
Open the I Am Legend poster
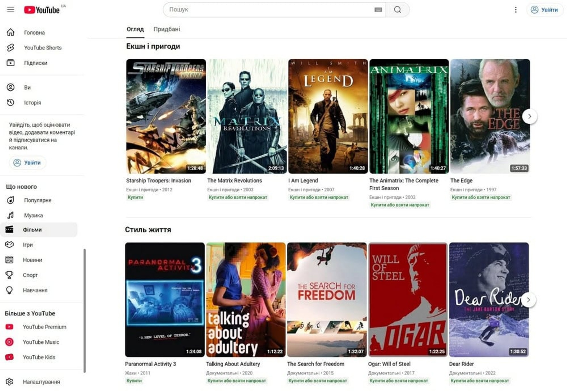[328, 116]
